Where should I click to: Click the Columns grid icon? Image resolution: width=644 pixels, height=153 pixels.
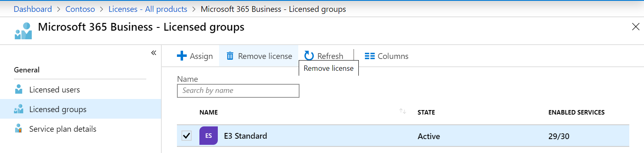coord(370,56)
